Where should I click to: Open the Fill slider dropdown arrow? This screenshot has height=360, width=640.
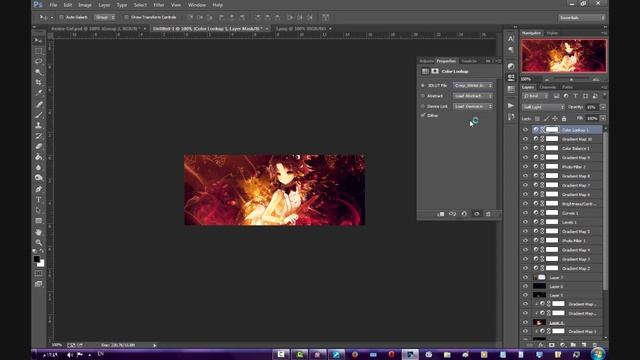point(603,118)
